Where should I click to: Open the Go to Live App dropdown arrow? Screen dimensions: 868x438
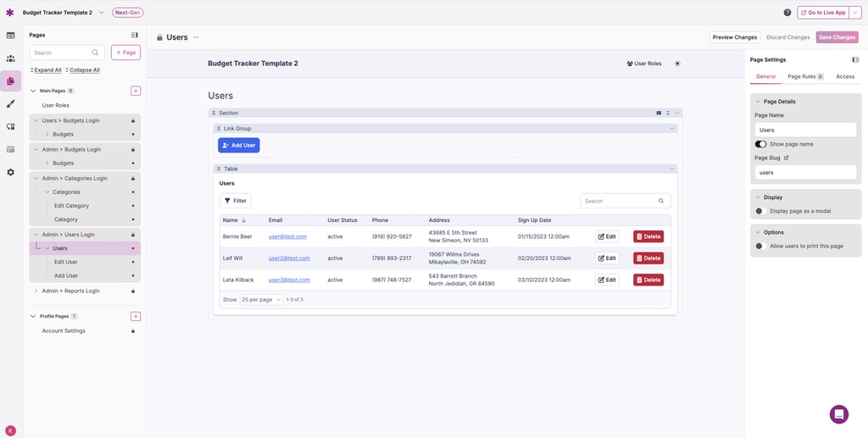tap(855, 13)
